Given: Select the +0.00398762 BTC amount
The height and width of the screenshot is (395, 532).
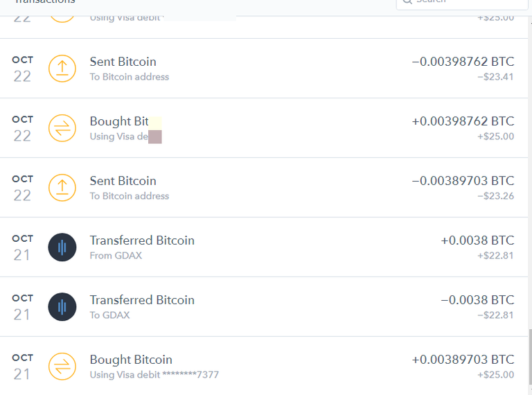Looking at the screenshot, I should 463,121.
